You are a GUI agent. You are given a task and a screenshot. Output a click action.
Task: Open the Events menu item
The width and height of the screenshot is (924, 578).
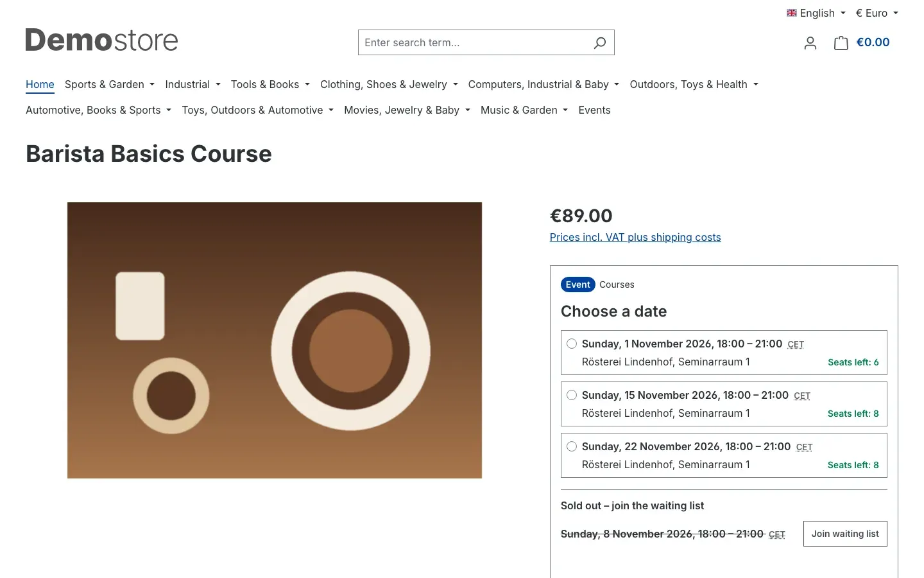[x=594, y=110]
